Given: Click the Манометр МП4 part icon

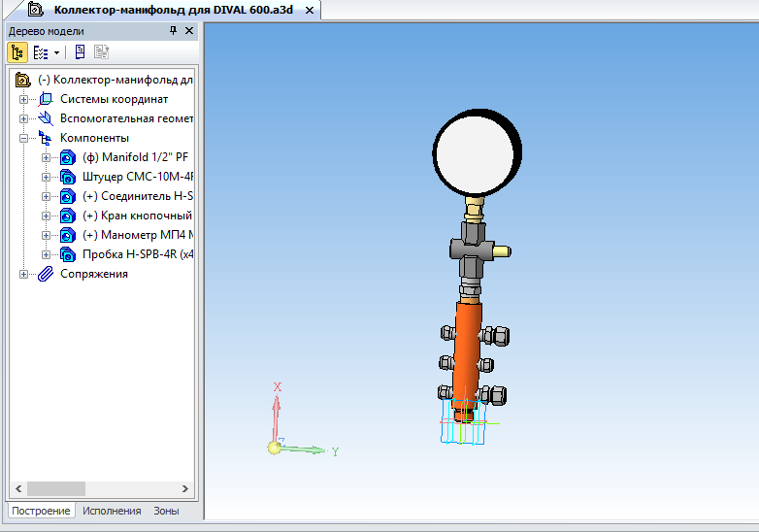Looking at the screenshot, I should [x=68, y=235].
